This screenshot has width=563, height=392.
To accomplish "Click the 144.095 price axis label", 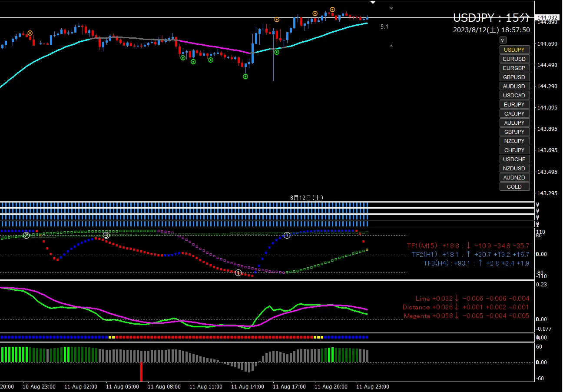I will coord(547,108).
